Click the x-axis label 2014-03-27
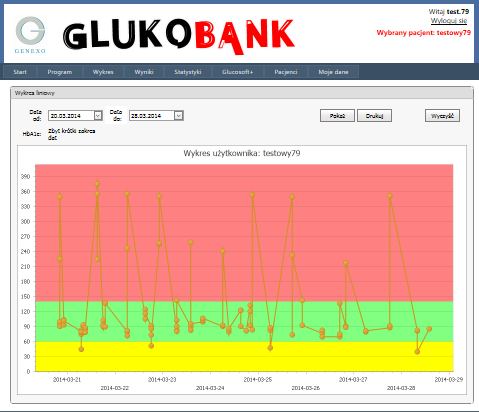This screenshot has height=412, width=479. 353,379
